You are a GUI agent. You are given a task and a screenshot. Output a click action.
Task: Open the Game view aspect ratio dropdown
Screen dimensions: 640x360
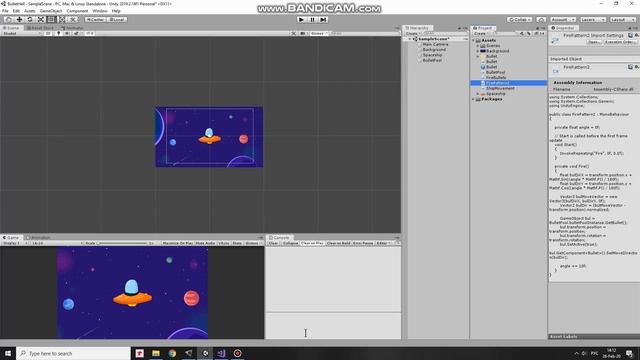(57, 243)
